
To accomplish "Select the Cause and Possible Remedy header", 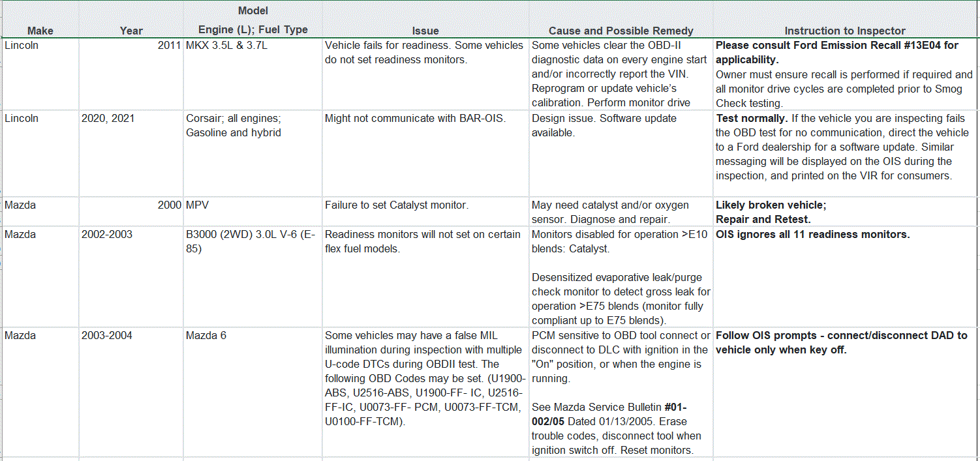I will coord(620,20).
